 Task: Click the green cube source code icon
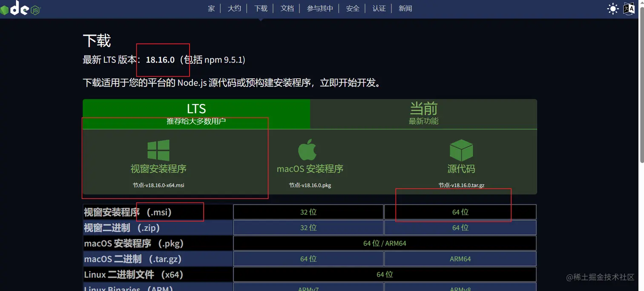461,150
